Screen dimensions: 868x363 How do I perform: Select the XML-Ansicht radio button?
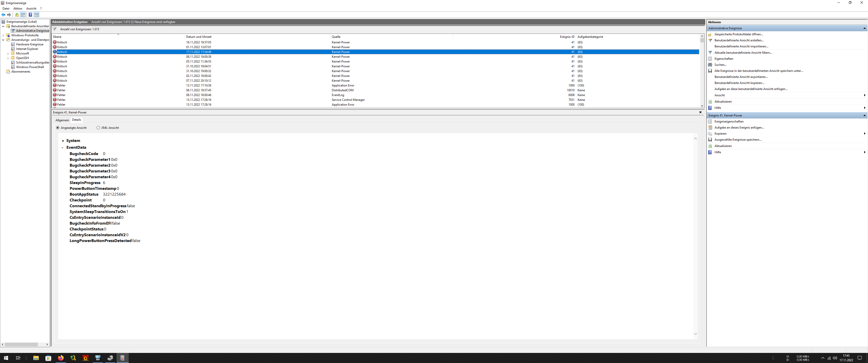coord(98,128)
